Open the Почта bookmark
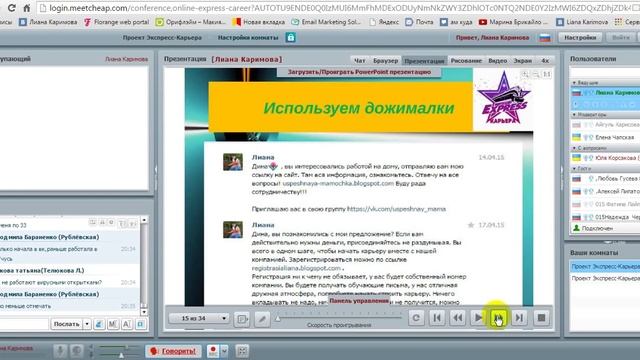 pos(419,22)
